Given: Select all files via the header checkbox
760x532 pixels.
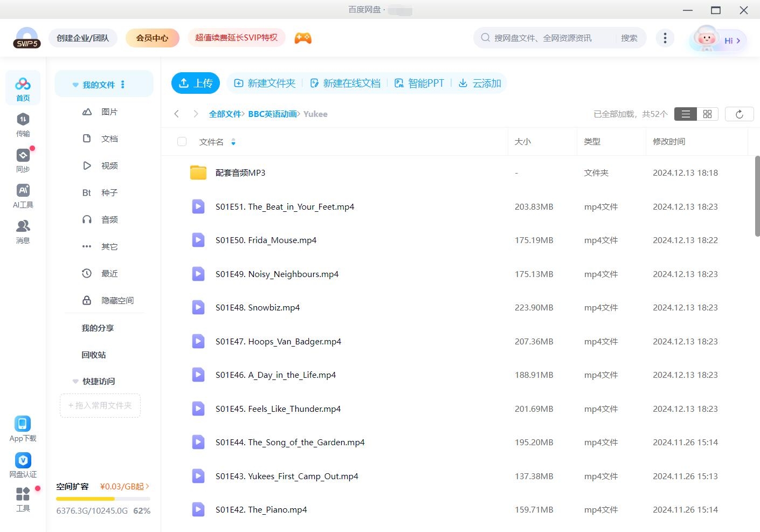Looking at the screenshot, I should [182, 141].
